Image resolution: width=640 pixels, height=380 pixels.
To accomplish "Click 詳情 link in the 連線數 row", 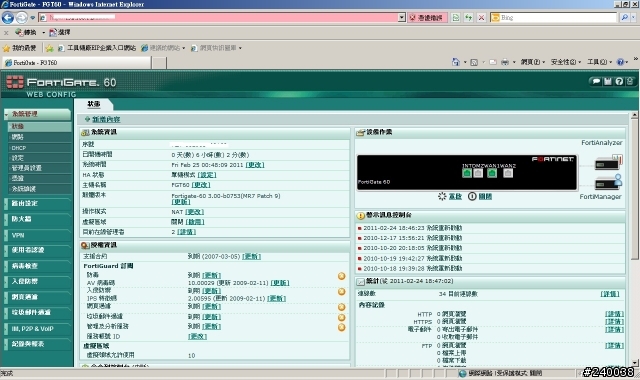I will pyautogui.click(x=610, y=294).
